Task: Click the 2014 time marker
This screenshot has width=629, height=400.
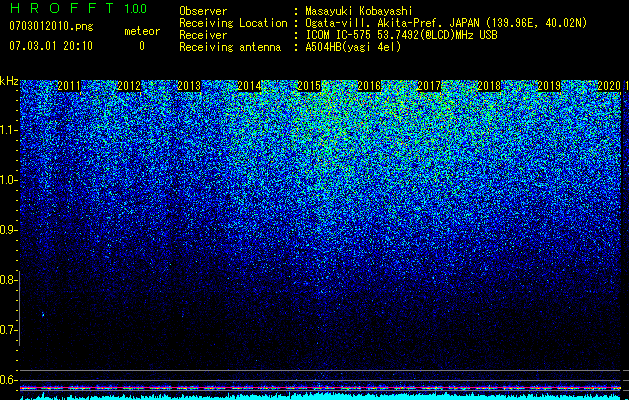Action: pos(249,86)
